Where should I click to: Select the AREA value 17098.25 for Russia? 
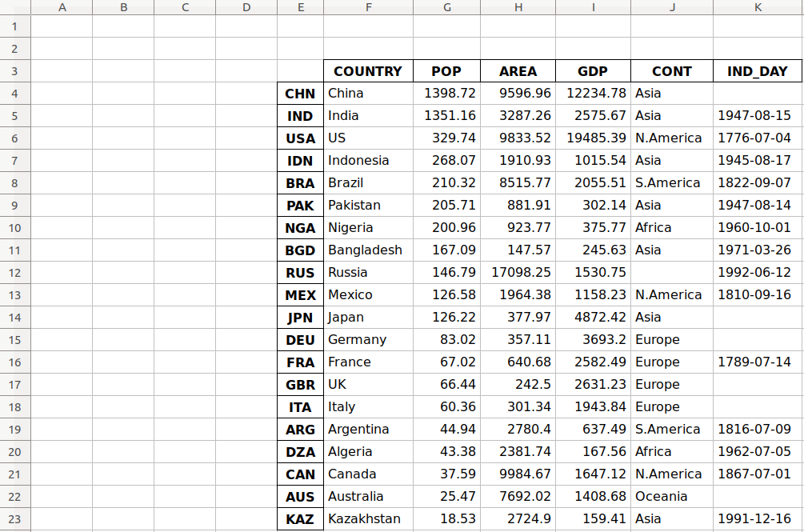pyautogui.click(x=518, y=272)
